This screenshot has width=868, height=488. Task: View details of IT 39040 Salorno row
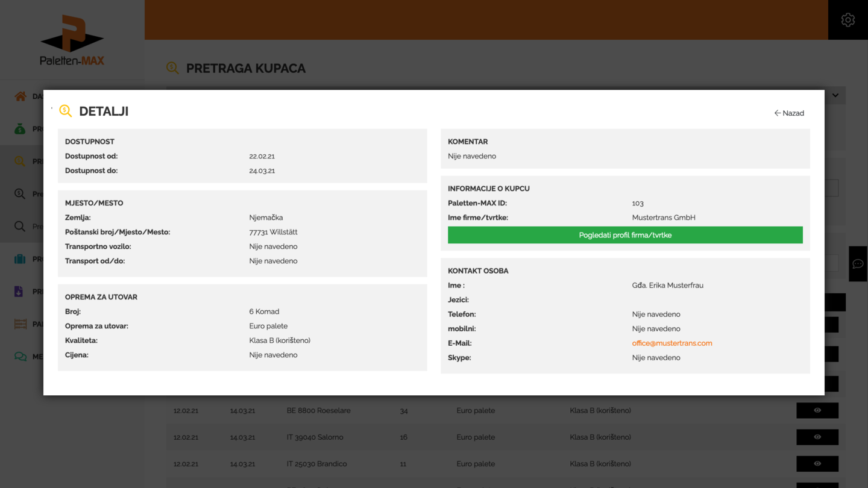pyautogui.click(x=817, y=437)
